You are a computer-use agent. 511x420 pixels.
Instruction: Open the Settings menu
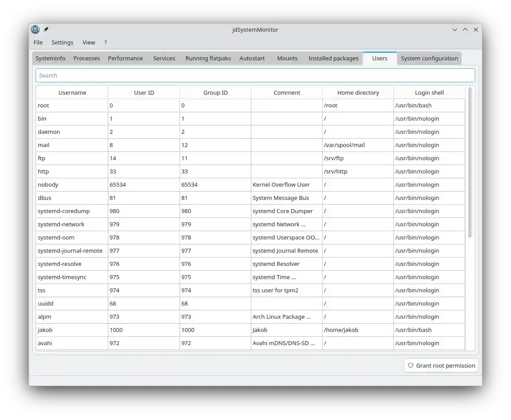[62, 42]
